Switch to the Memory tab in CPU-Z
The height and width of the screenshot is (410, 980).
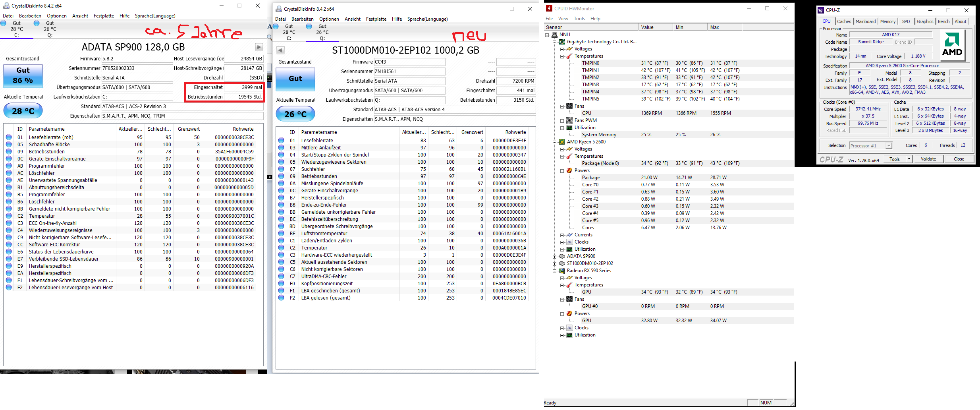point(888,21)
